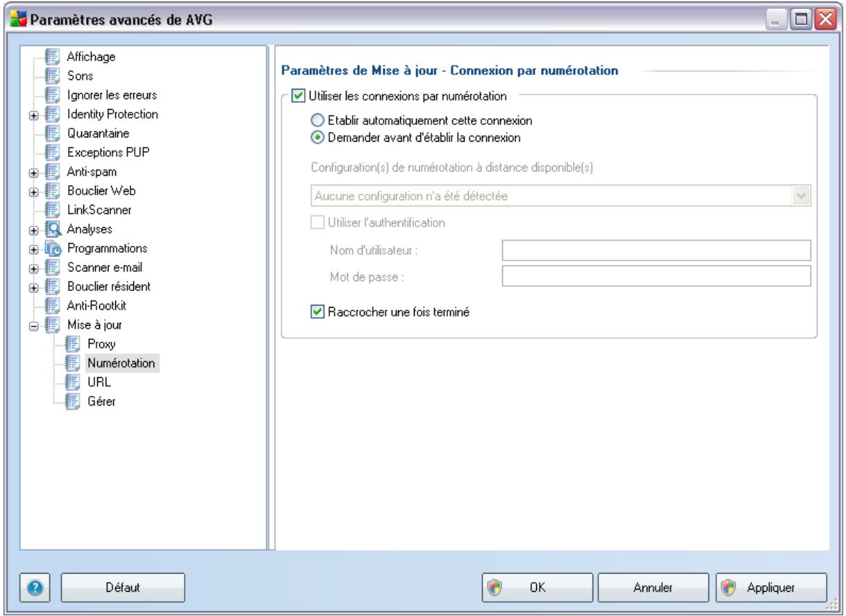Expand the Scanner e-mail node
Image resolution: width=846 pixels, height=616 pixels.
(33, 267)
